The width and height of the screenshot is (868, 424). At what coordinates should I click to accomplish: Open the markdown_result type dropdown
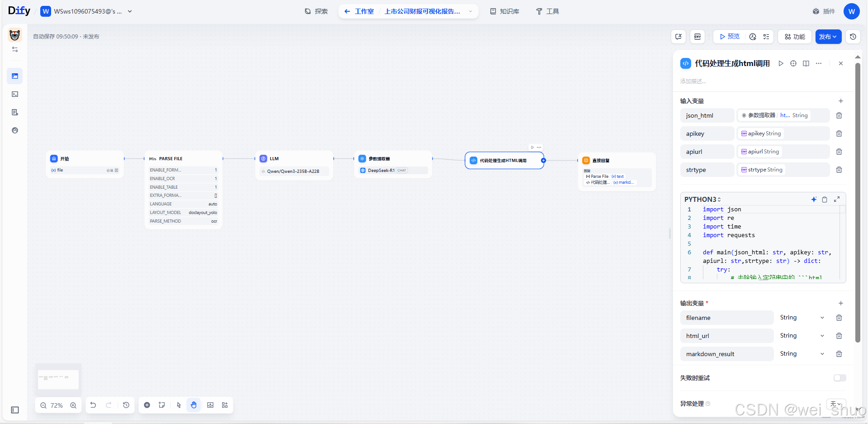[x=802, y=354]
